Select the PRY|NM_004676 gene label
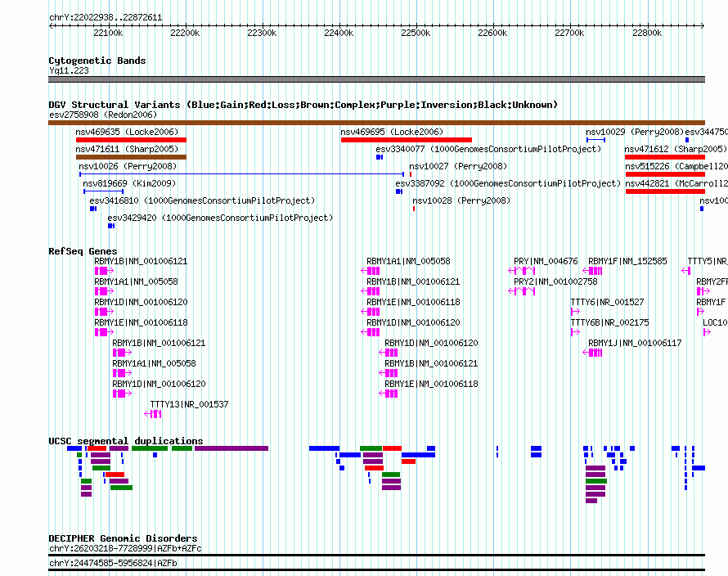 546,262
